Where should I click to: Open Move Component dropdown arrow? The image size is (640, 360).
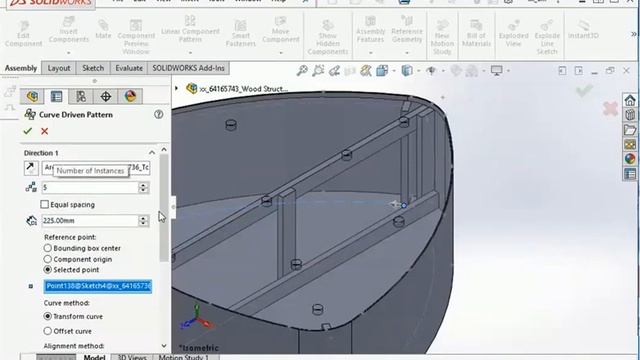point(281,53)
